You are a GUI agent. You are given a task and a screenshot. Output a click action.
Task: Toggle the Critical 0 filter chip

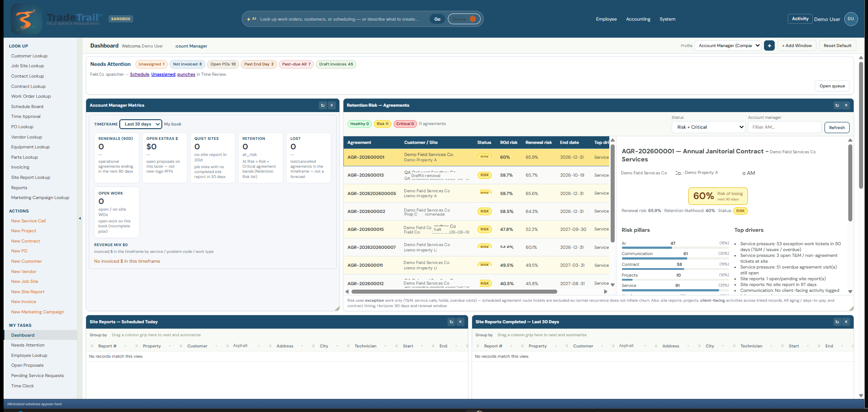(x=405, y=124)
